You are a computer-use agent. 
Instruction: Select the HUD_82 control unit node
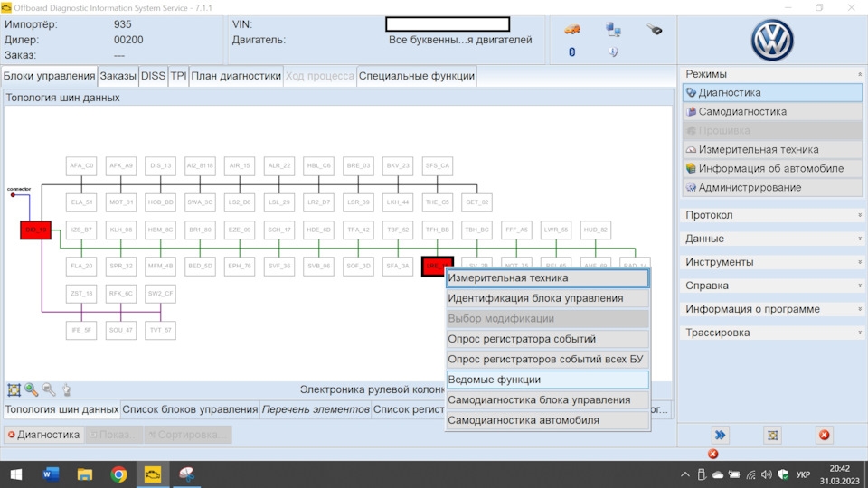596,230
